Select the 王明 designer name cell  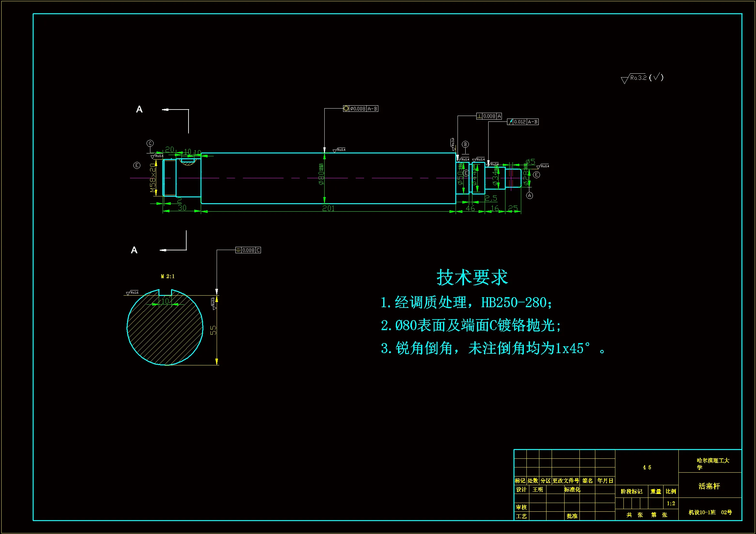[x=538, y=490]
